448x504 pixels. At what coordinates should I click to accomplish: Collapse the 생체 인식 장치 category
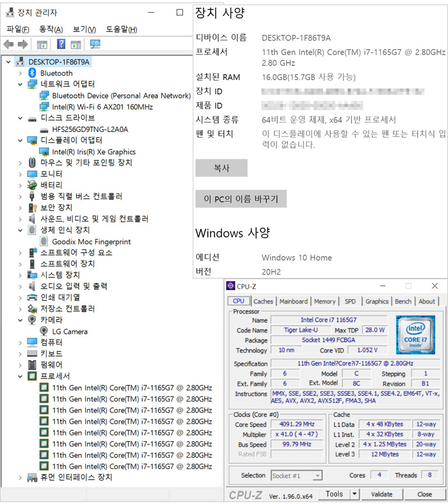(x=20, y=230)
